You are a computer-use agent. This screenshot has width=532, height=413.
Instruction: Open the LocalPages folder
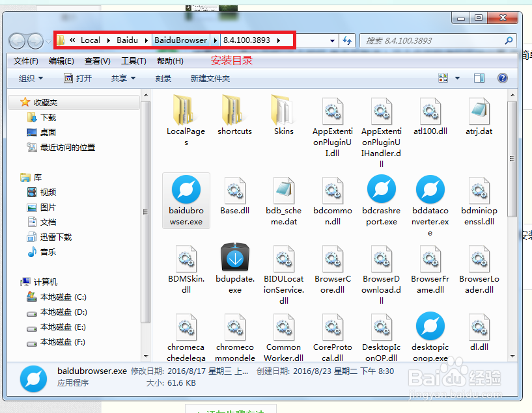186,120
